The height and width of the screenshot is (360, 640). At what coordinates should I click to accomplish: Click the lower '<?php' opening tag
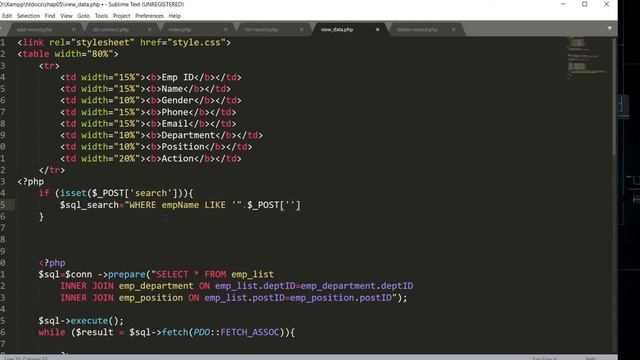(52, 263)
